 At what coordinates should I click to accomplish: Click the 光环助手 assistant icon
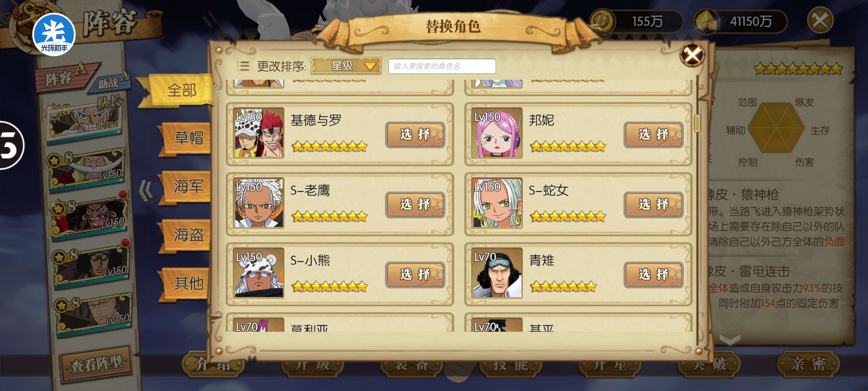pos(54,35)
